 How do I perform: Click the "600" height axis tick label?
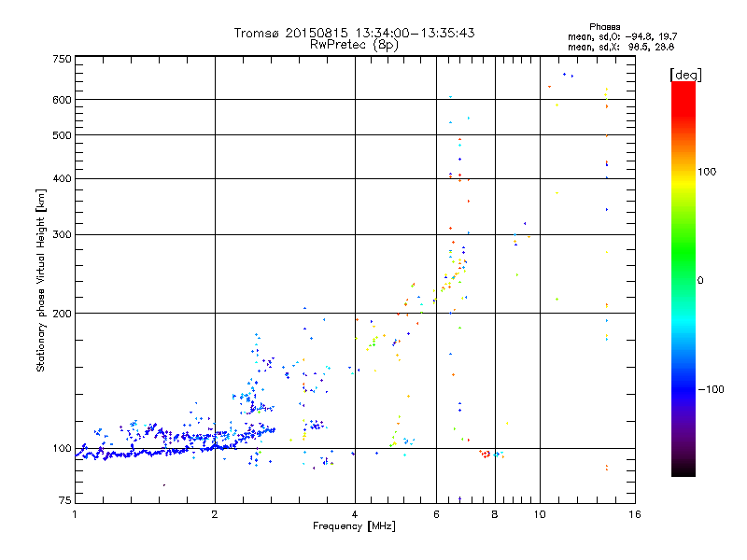point(63,100)
